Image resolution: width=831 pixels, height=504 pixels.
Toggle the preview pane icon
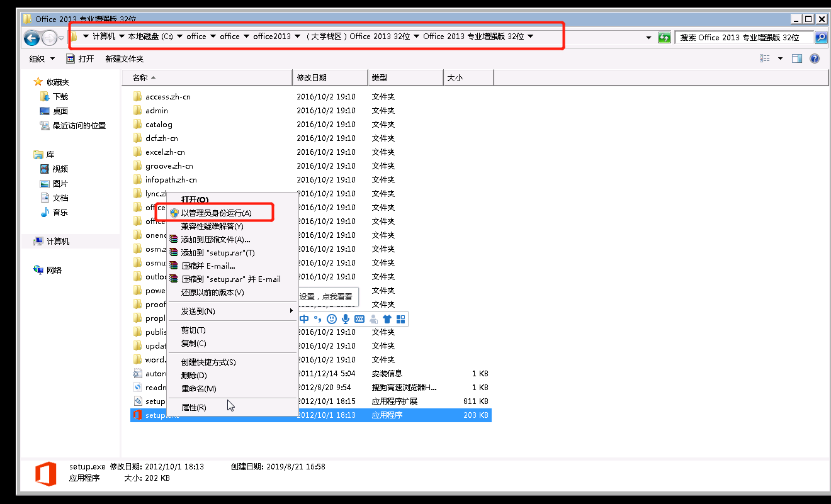click(x=797, y=58)
